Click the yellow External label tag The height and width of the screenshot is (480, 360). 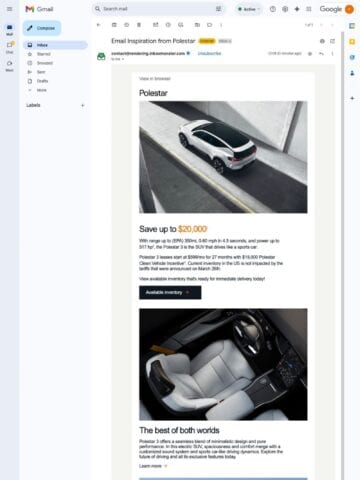(x=207, y=41)
